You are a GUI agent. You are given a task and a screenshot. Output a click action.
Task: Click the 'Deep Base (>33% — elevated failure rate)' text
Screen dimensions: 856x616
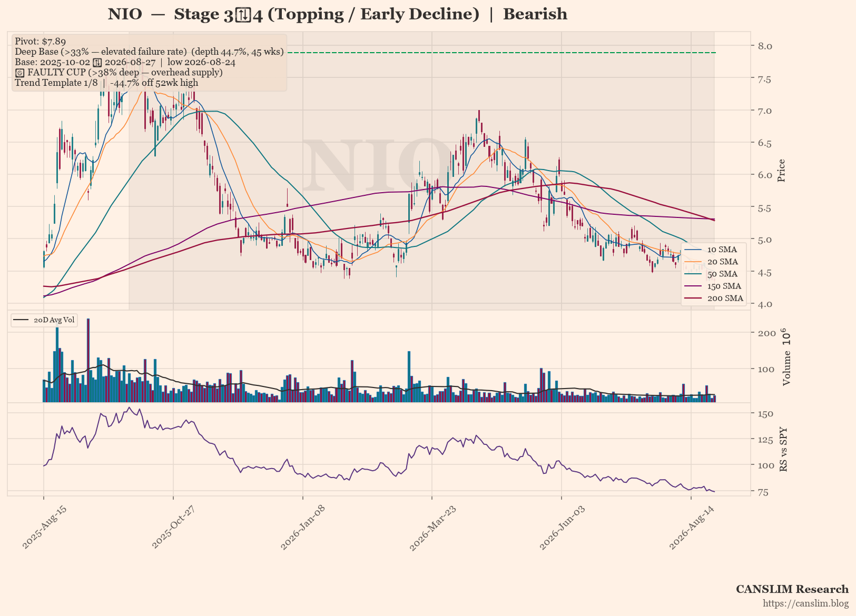[x=101, y=52]
